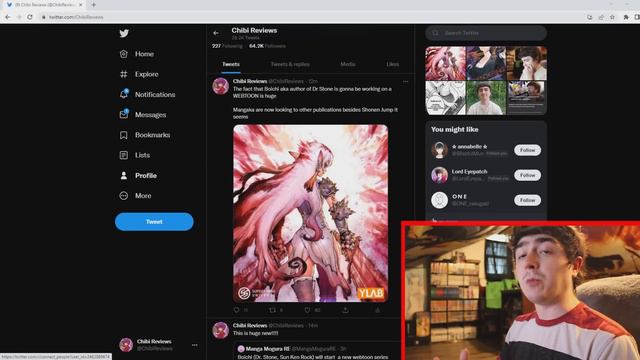Open Lord Eyepatch profile name

[469, 172]
